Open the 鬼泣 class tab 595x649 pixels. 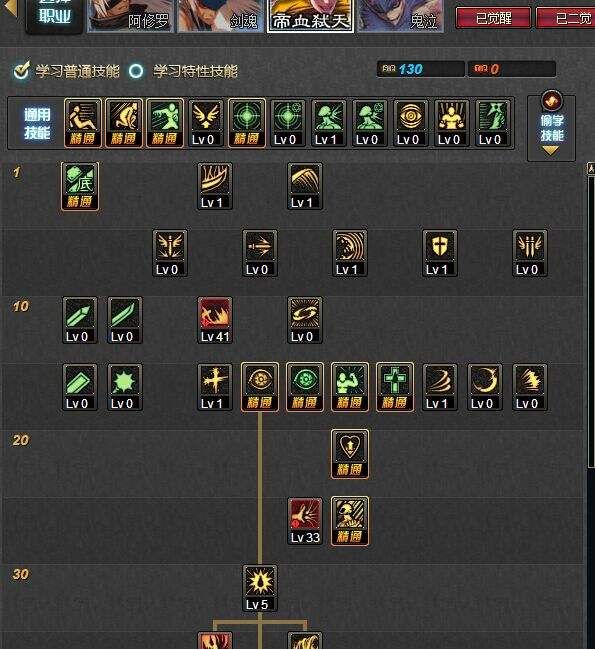click(401, 16)
